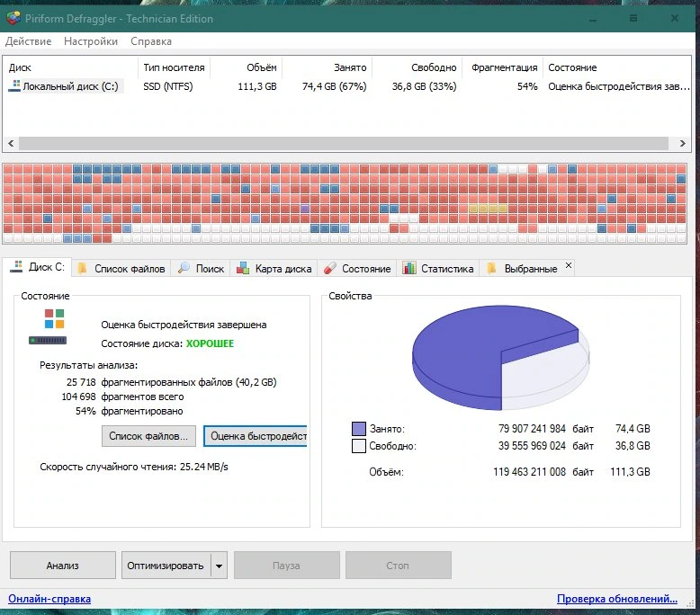Click the folder icon on Список файлов tab
The image size is (700, 615).
(x=82, y=268)
